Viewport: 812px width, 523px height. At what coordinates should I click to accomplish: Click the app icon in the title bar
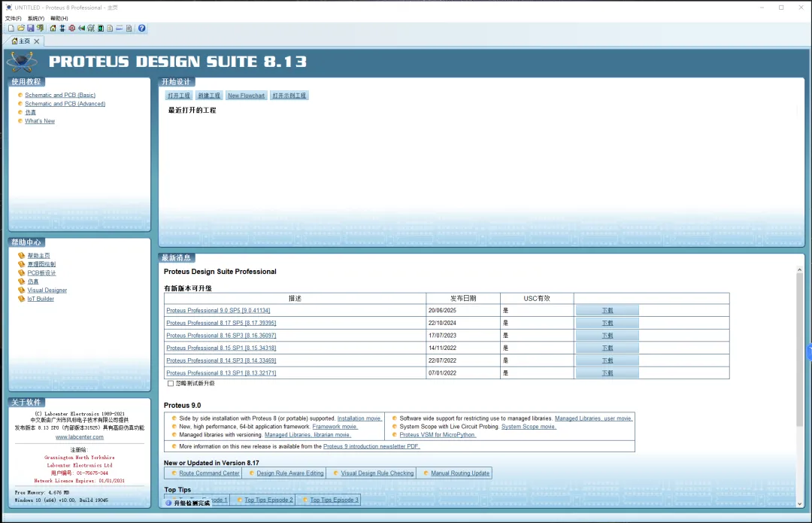8,8
